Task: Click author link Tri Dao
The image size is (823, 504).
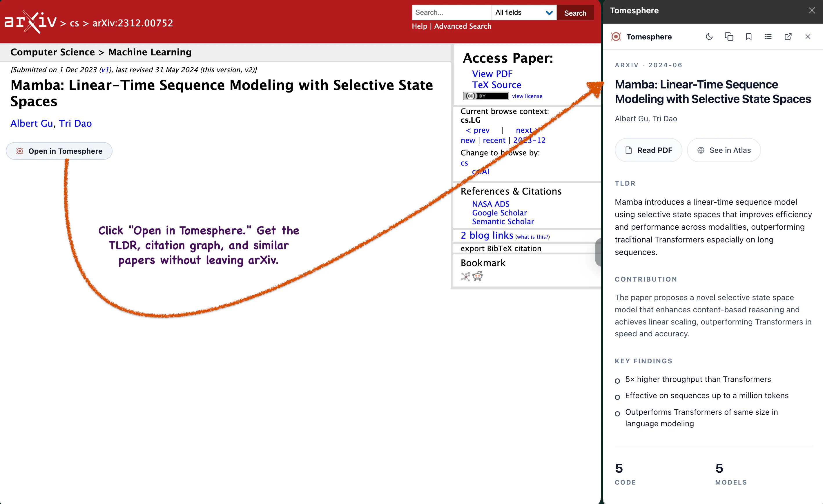Action: click(x=75, y=123)
